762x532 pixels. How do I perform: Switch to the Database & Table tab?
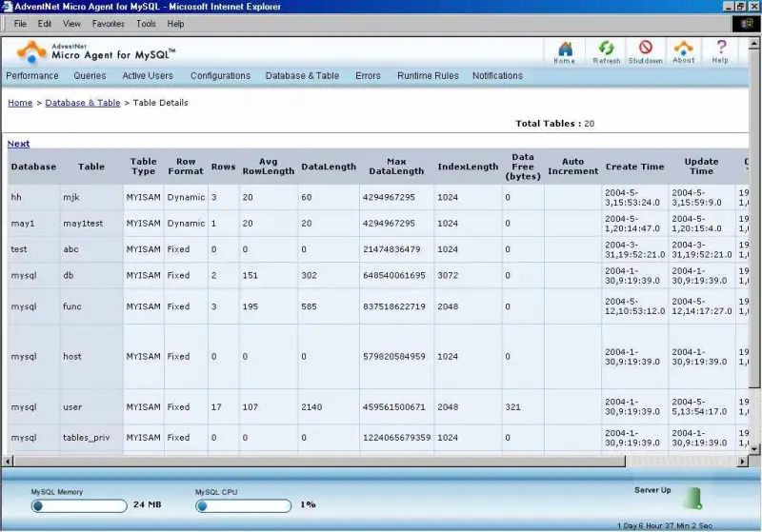tap(302, 76)
